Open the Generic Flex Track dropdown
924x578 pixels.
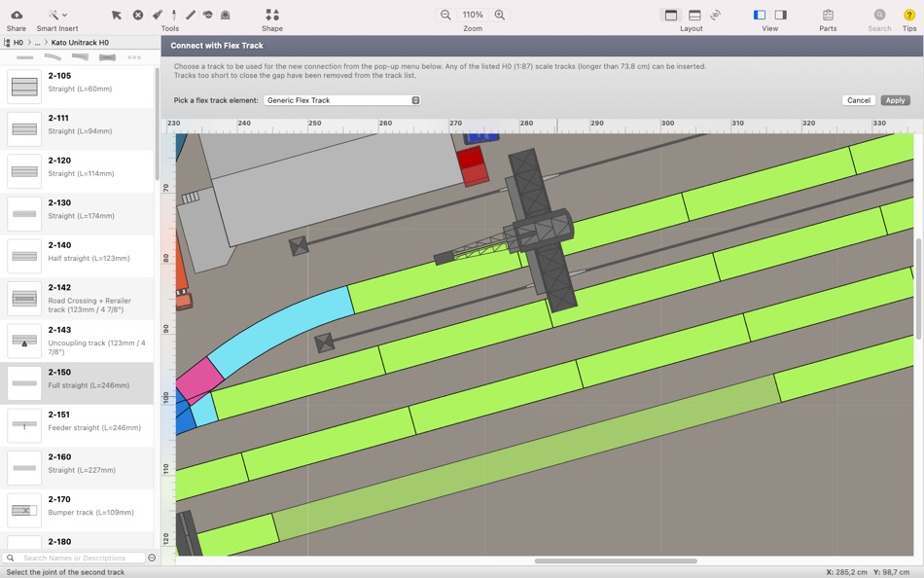coord(341,100)
